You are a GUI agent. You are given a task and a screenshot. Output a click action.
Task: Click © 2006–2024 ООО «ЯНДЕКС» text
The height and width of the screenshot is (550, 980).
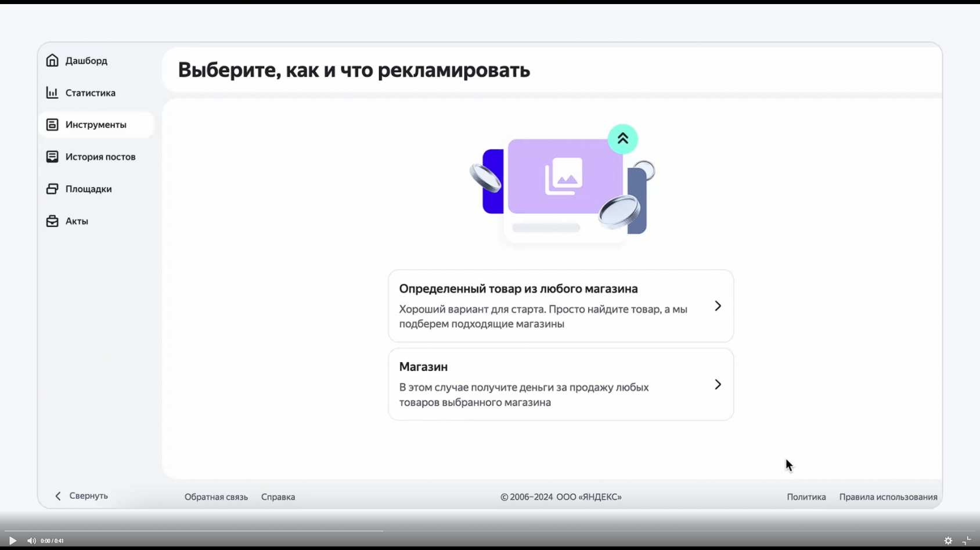[561, 497]
